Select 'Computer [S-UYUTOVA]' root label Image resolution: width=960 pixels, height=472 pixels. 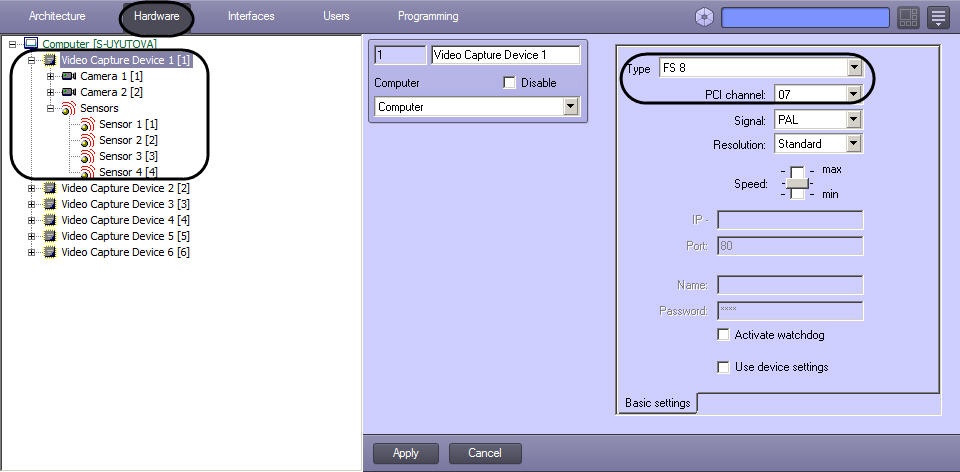(x=99, y=44)
